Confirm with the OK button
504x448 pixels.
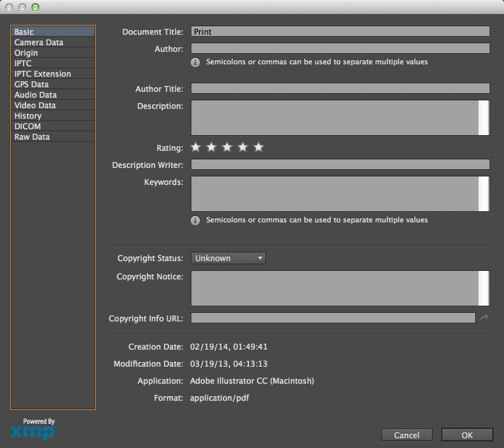pyautogui.click(x=467, y=435)
